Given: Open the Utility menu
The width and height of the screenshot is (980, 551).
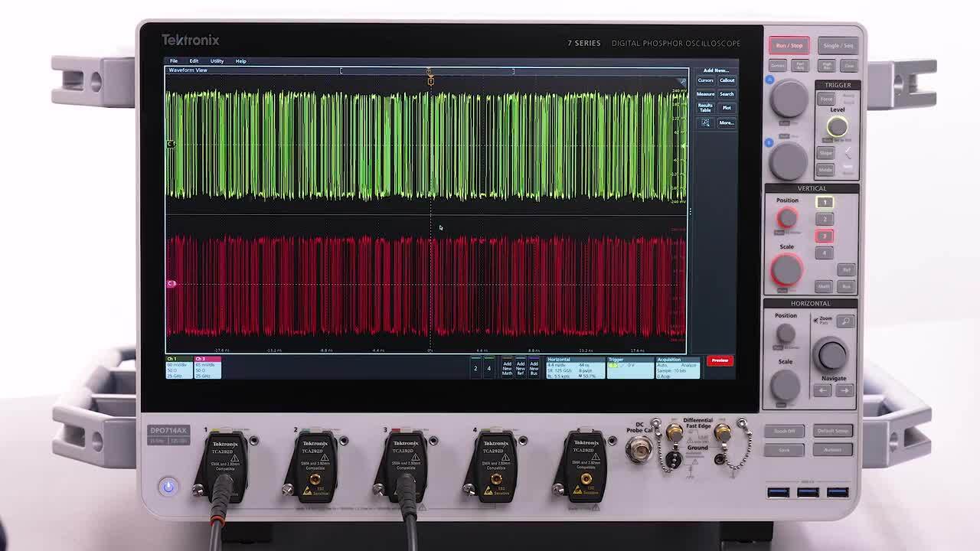Looking at the screenshot, I should (217, 60).
